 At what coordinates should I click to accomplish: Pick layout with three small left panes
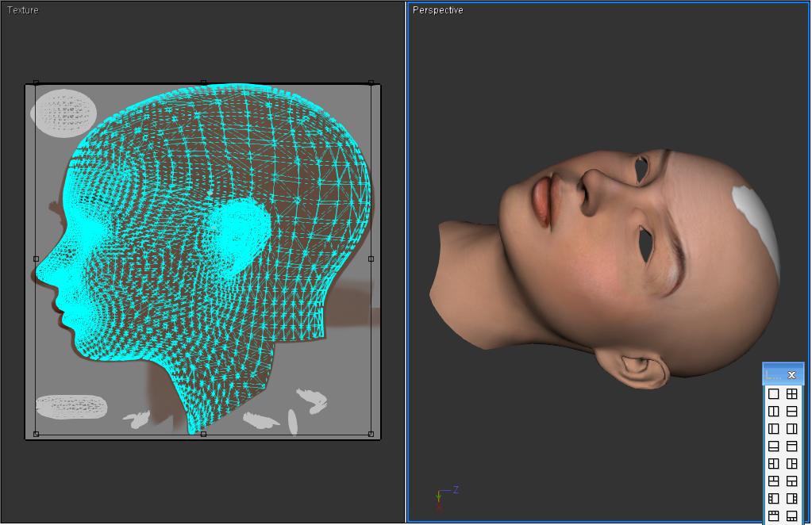click(x=774, y=498)
